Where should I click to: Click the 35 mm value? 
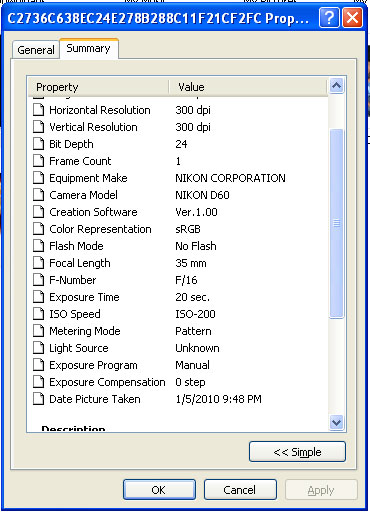click(191, 263)
